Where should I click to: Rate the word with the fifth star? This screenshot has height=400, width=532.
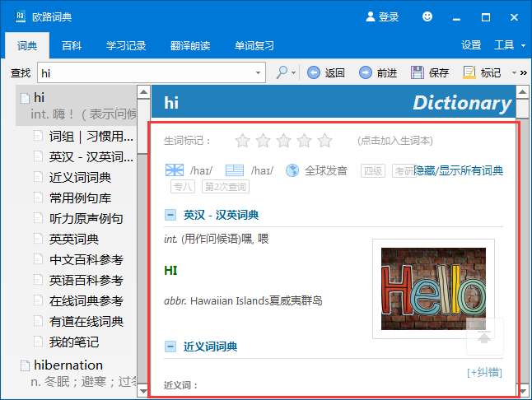tap(325, 141)
